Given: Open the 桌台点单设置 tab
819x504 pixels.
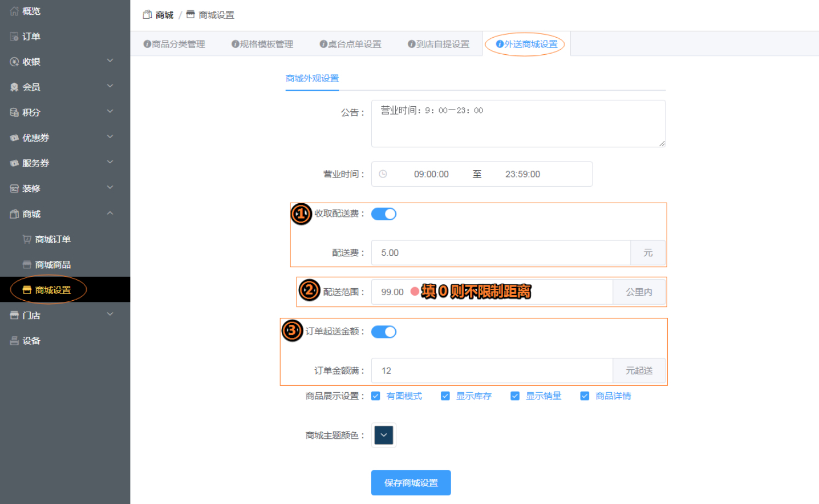Looking at the screenshot, I should pyautogui.click(x=351, y=44).
